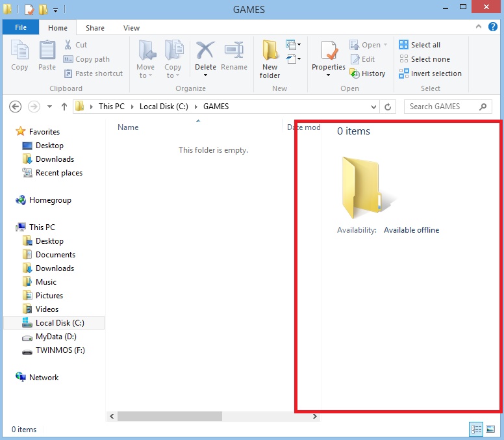Click the scroll right arrow
This screenshot has height=440, width=504.
[x=315, y=416]
